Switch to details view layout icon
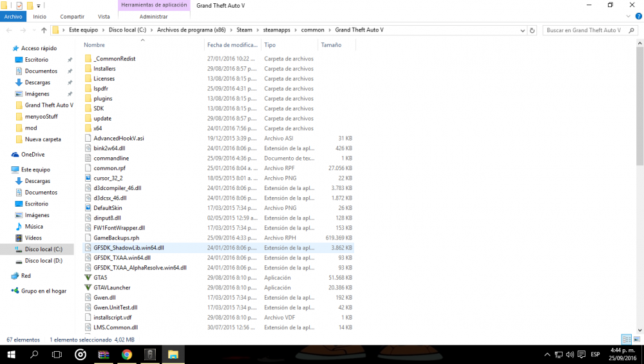 pyautogui.click(x=627, y=340)
